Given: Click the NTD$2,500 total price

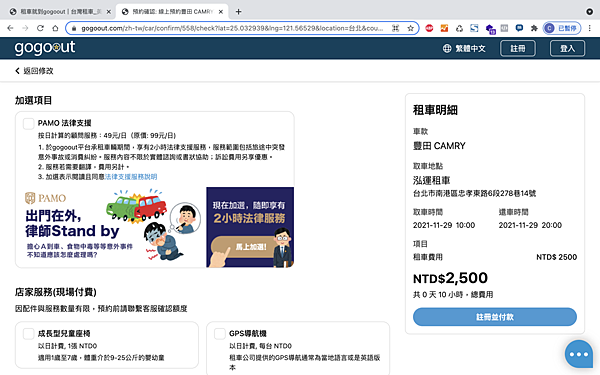Looking at the screenshot, I should coord(450,278).
